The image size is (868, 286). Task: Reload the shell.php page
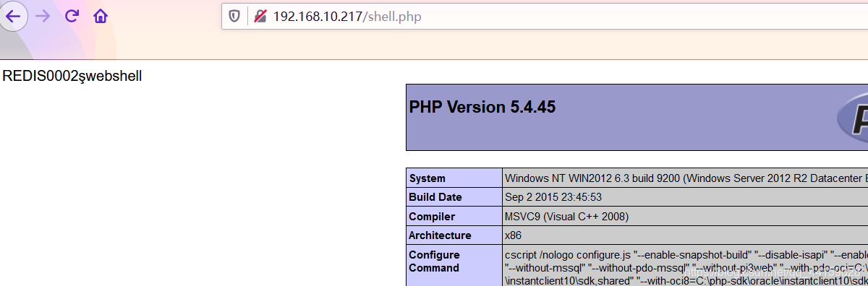tap(72, 16)
